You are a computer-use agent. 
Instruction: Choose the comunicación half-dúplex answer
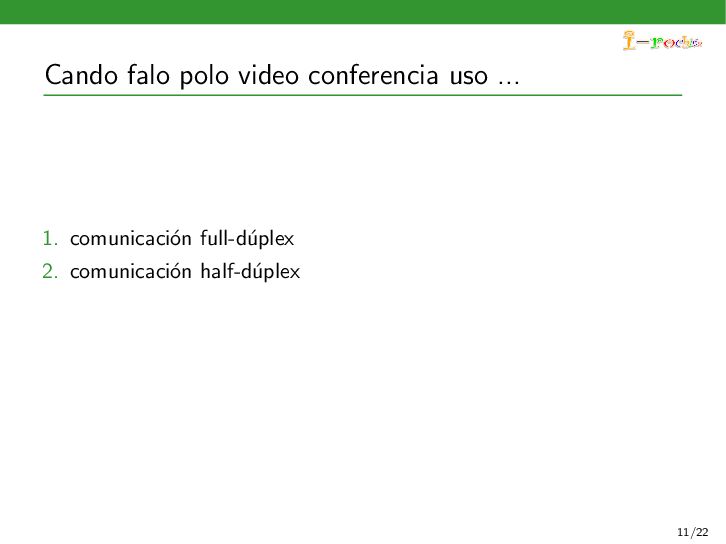[x=185, y=271]
